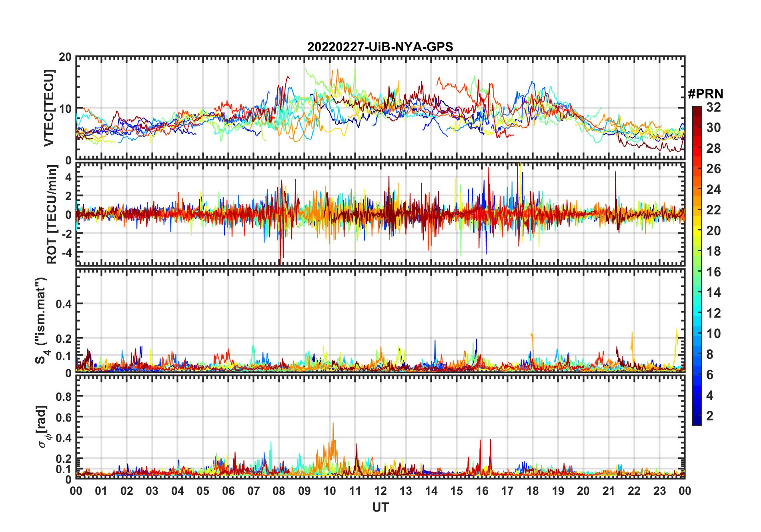Viewport: 761px width, 532px height.
Task: Click the S4 ("ism.mat") y-axis label
Action: pos(42,320)
